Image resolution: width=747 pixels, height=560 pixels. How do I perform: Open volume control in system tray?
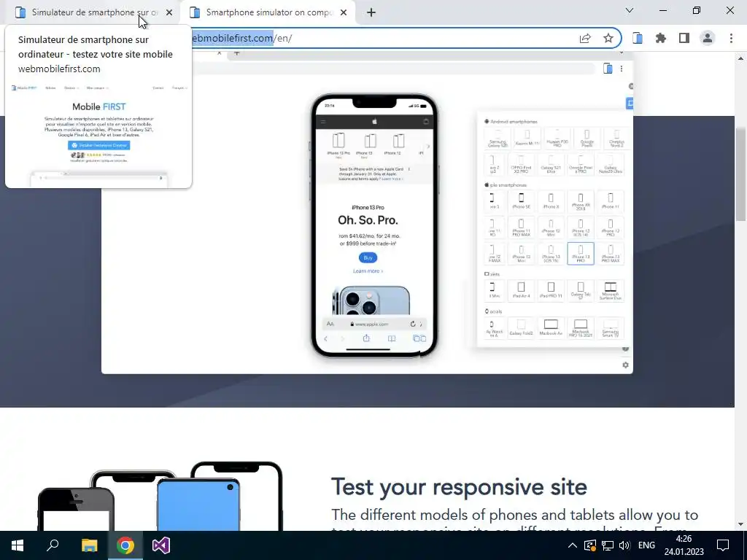[624, 545]
